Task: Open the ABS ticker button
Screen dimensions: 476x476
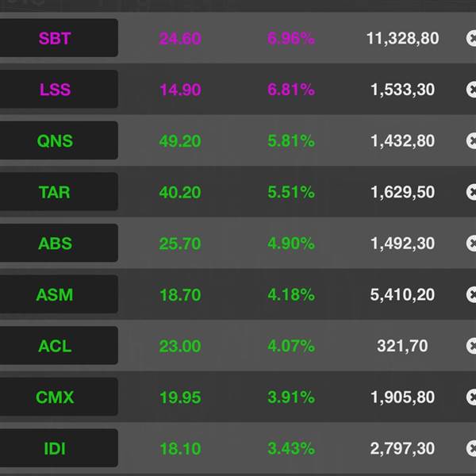Action: (x=59, y=244)
